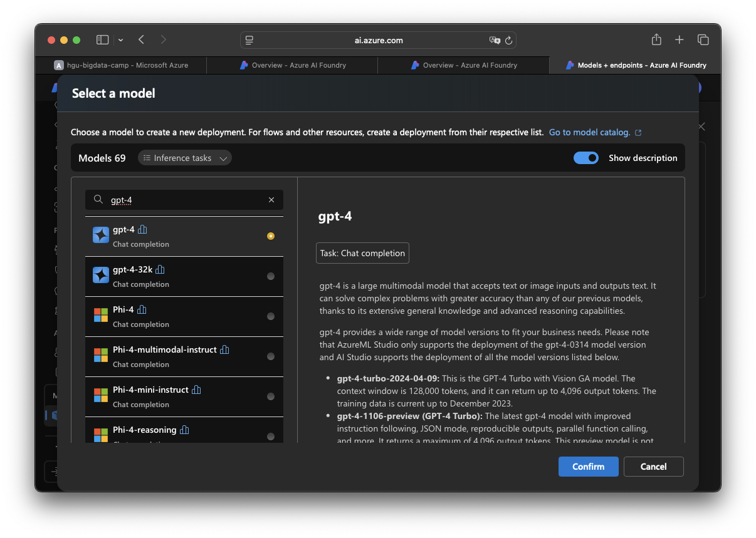Expand the Safari sidebar dropdown chevron
This screenshot has height=538, width=756.
pyautogui.click(x=120, y=40)
